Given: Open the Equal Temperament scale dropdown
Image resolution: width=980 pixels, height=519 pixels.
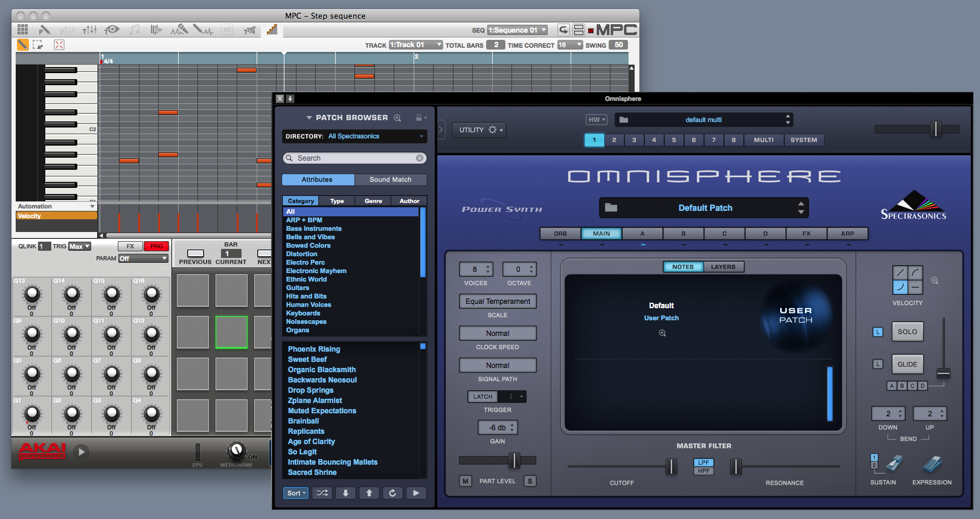Looking at the screenshot, I should [x=498, y=301].
